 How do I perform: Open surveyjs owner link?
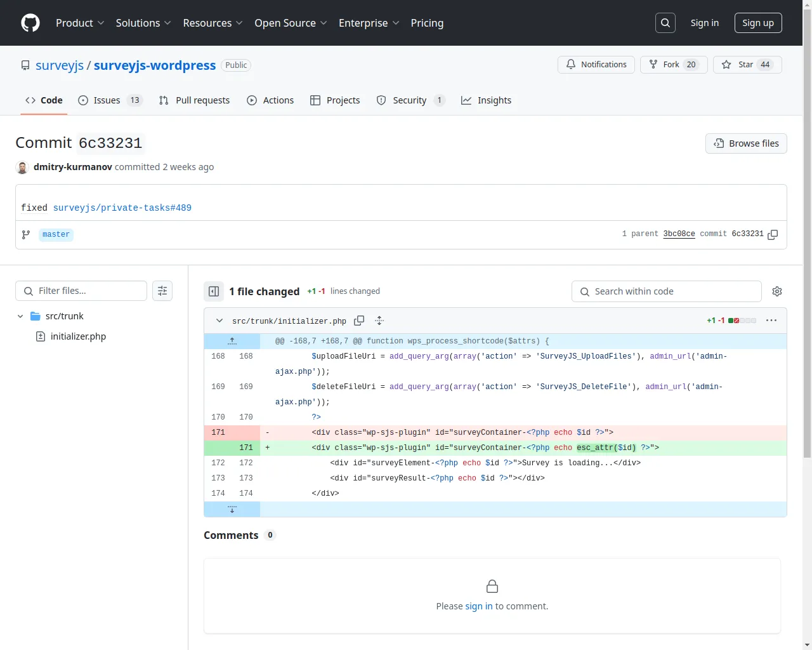click(60, 65)
